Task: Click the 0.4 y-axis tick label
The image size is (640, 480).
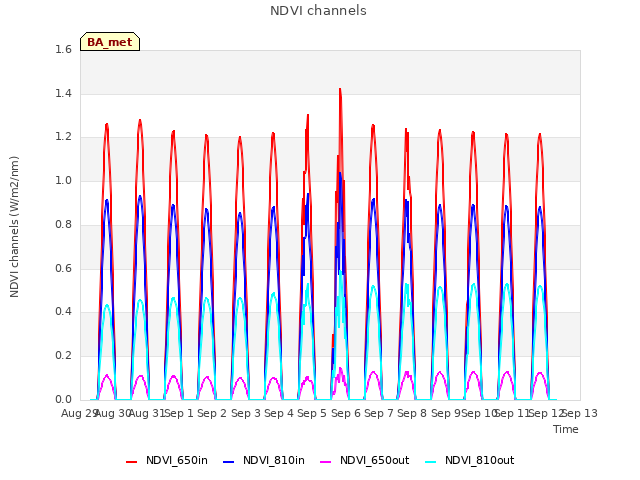Action: pyautogui.click(x=63, y=312)
